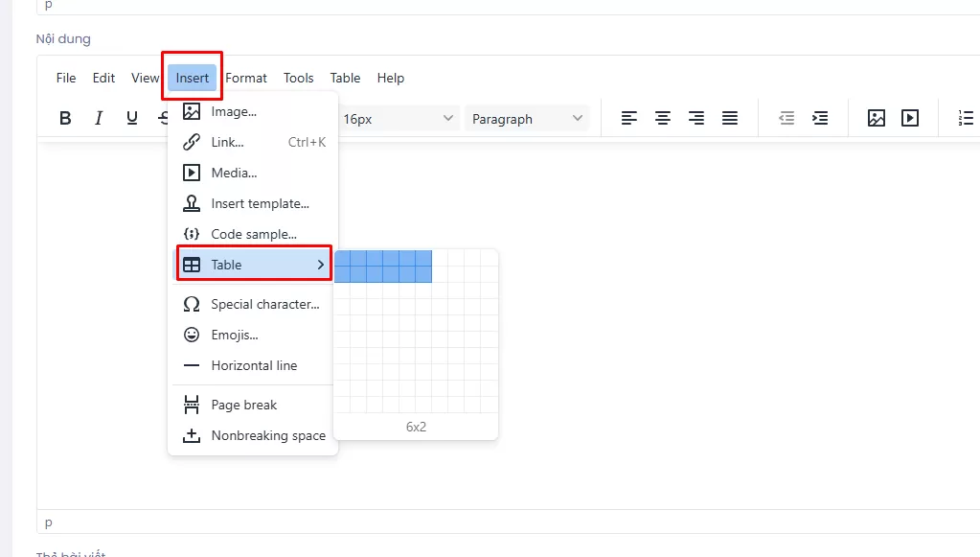Screen dimensions: 980x557
Task: Toggle underline text formatting
Action: pos(132,119)
